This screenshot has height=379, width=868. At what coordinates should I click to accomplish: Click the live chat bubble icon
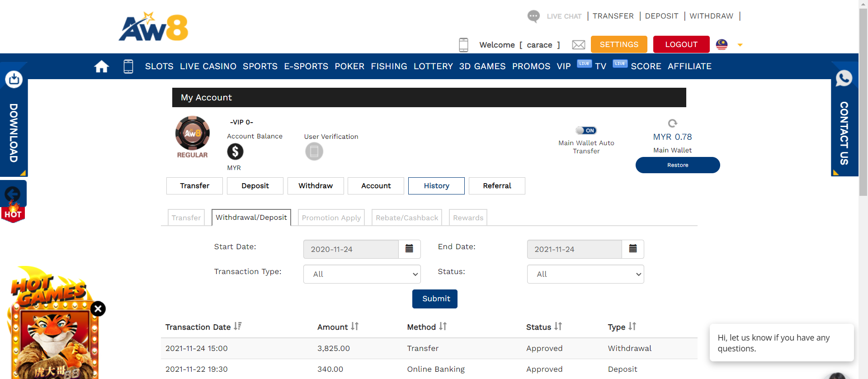pyautogui.click(x=533, y=16)
